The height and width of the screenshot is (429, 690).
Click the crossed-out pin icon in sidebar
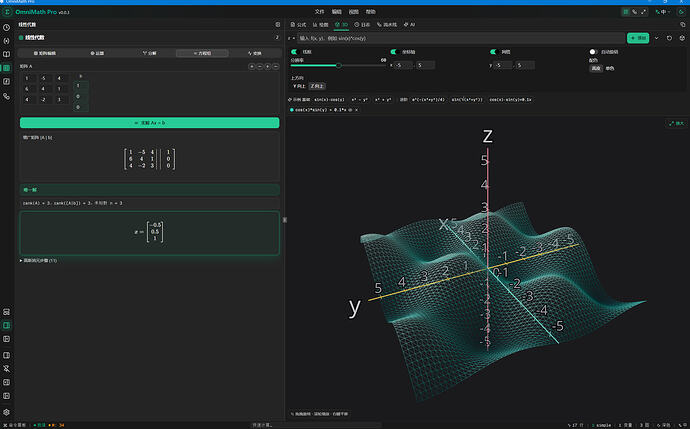coord(7,369)
